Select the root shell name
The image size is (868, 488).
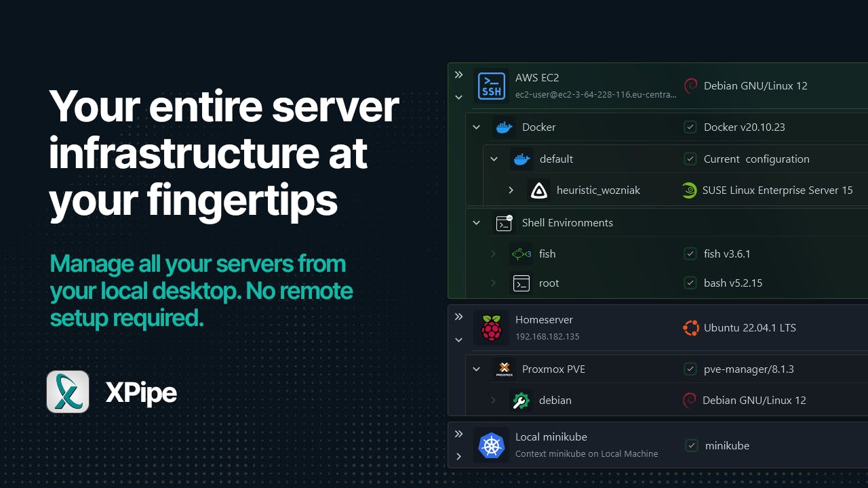(x=549, y=283)
